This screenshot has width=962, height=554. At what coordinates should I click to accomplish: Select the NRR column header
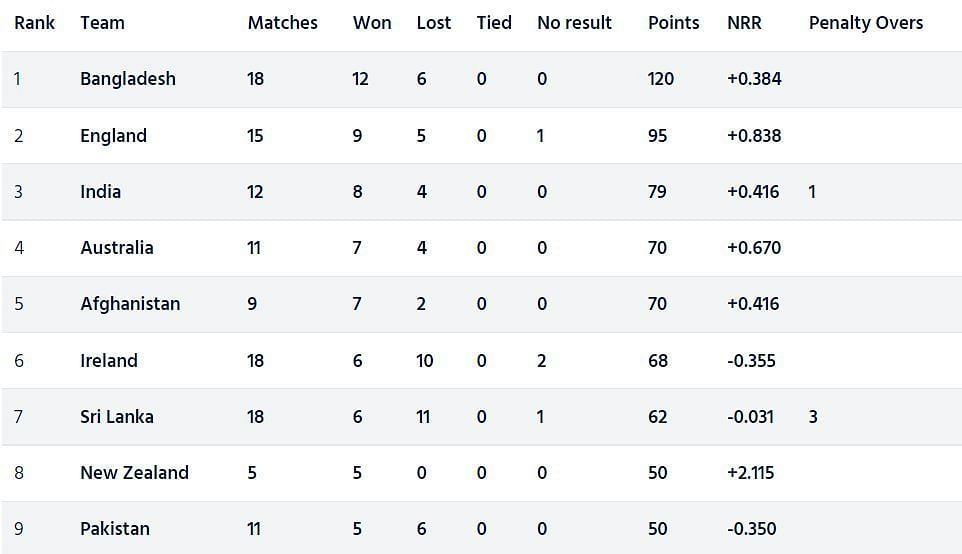pyautogui.click(x=744, y=23)
